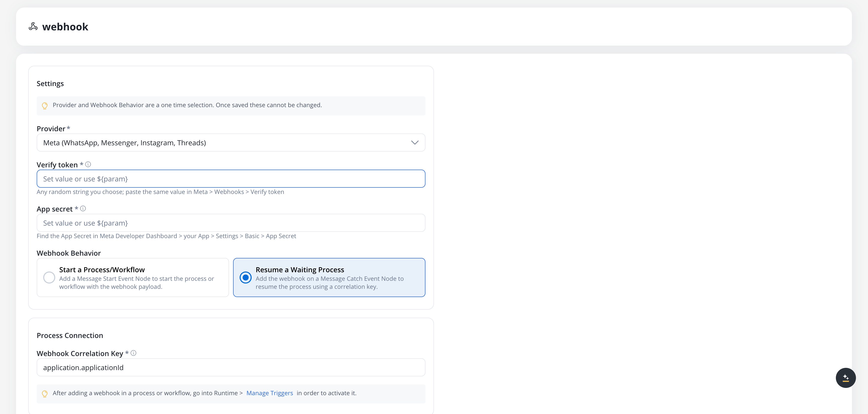Image resolution: width=868 pixels, height=414 pixels.
Task: Select the Start a Process/Workflow radio button
Action: click(49, 278)
